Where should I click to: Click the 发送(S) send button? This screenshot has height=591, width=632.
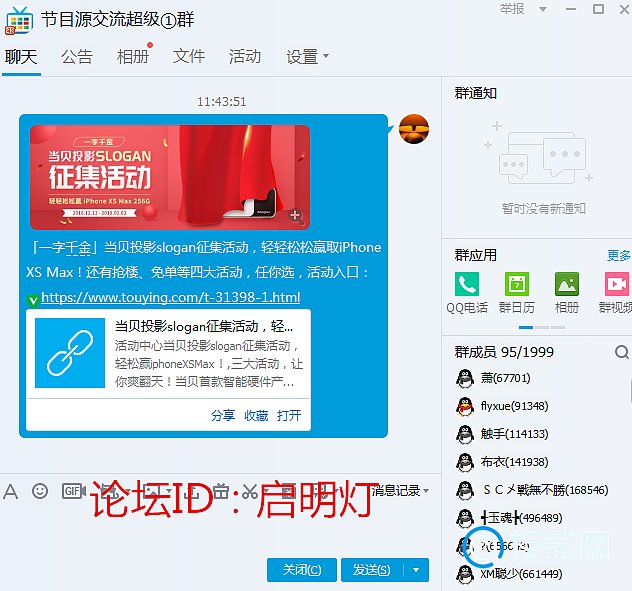372,570
